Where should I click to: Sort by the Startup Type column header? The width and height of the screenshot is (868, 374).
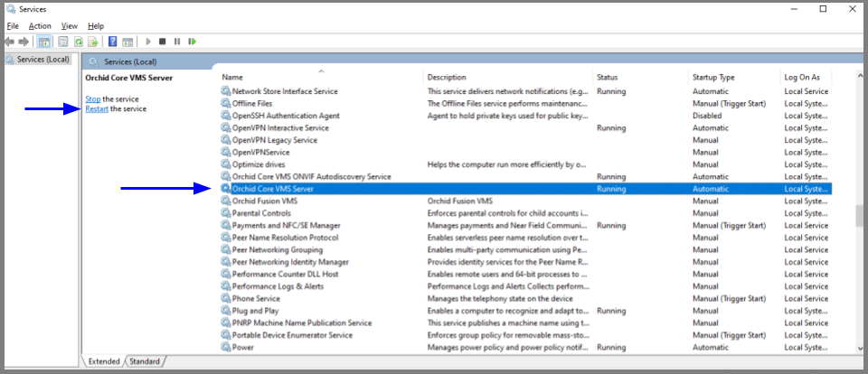click(x=734, y=77)
